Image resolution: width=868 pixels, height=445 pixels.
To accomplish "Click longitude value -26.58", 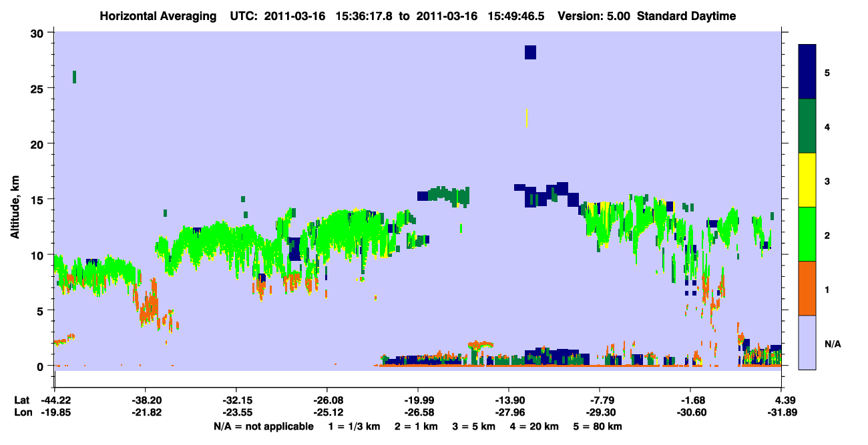I will (x=418, y=412).
